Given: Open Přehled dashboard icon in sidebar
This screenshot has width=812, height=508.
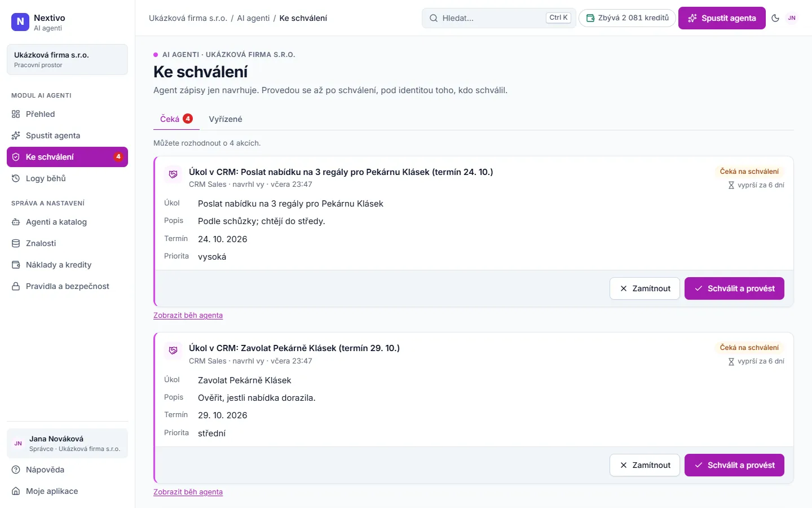Looking at the screenshot, I should 16,114.
